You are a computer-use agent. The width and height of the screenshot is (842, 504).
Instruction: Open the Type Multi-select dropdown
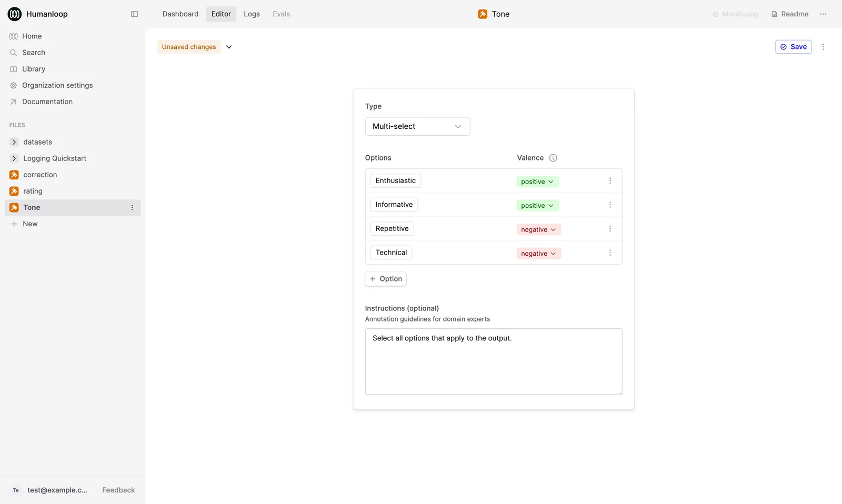[x=417, y=126]
